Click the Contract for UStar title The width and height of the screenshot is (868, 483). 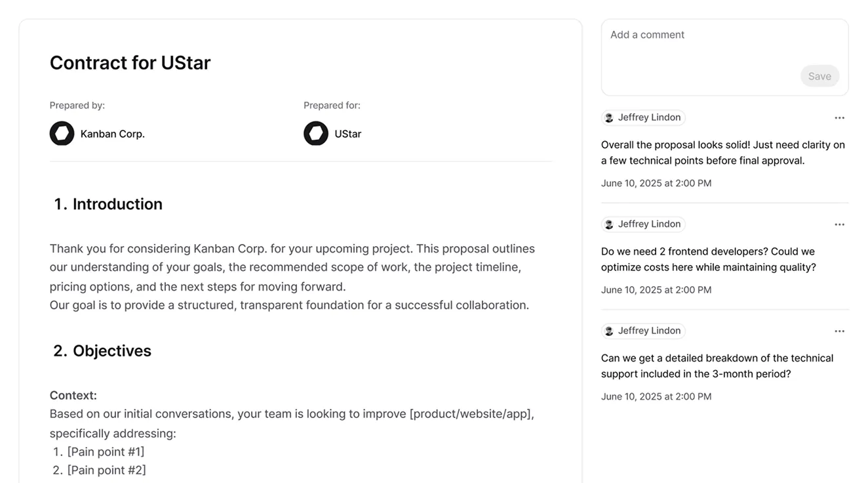(130, 62)
